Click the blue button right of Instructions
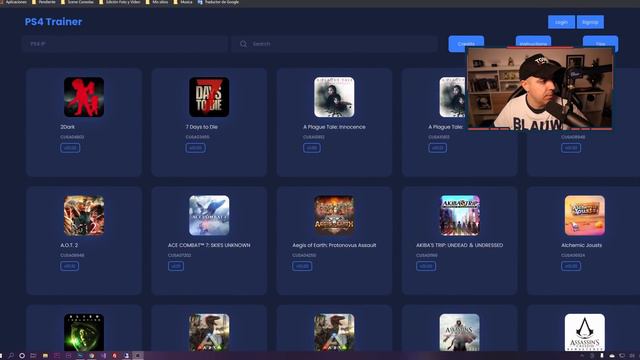Screen dimensions: 640x360 [600, 42]
